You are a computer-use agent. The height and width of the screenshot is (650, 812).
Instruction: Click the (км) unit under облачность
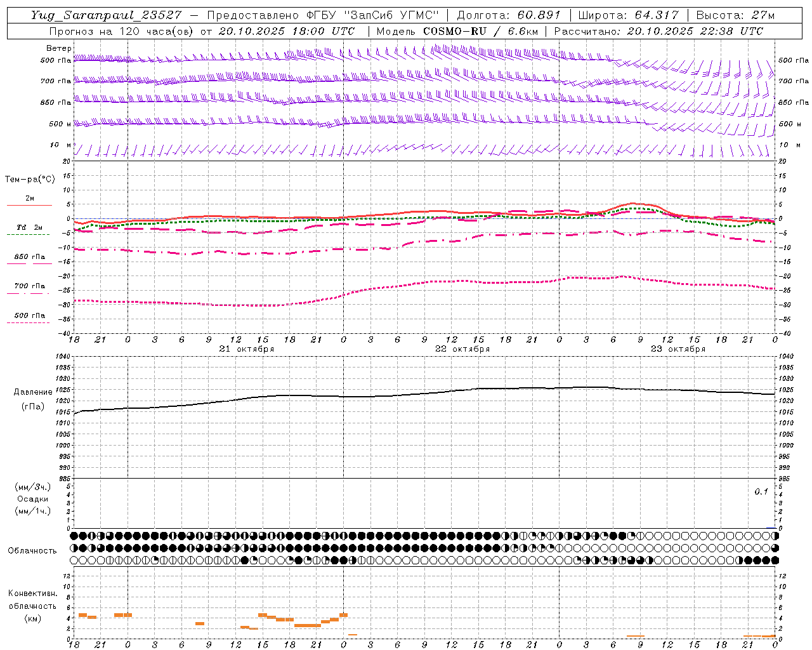[32, 618]
